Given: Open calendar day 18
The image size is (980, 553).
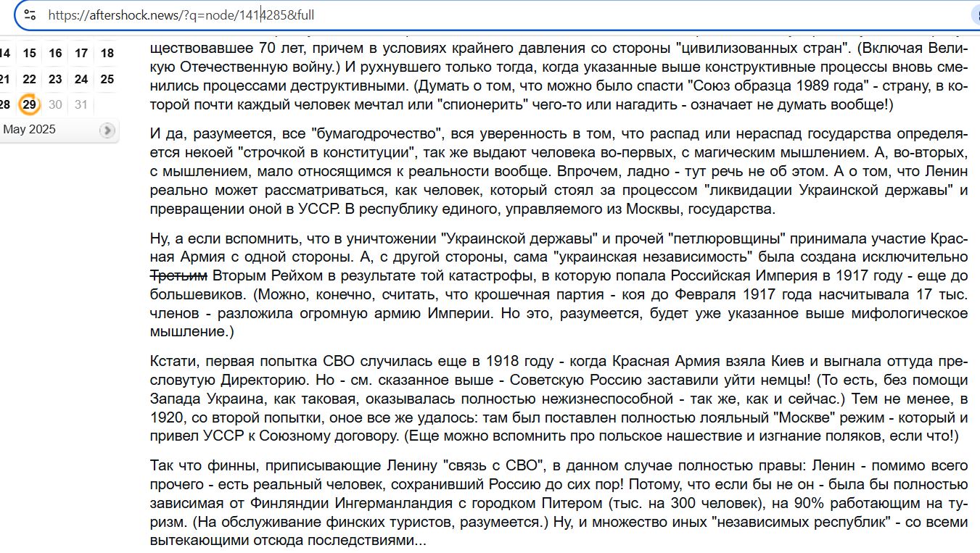Looking at the screenshot, I should coord(107,53).
